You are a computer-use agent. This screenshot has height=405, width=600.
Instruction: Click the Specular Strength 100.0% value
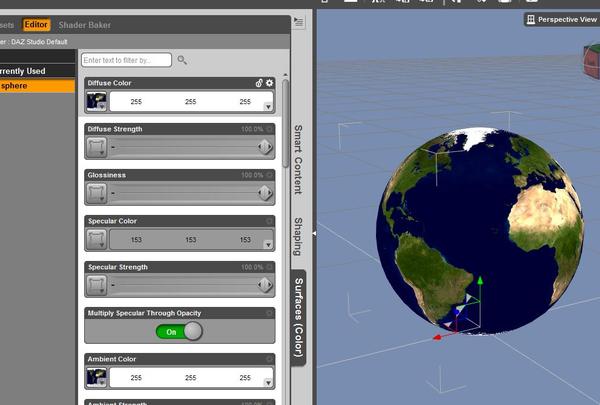(252, 267)
